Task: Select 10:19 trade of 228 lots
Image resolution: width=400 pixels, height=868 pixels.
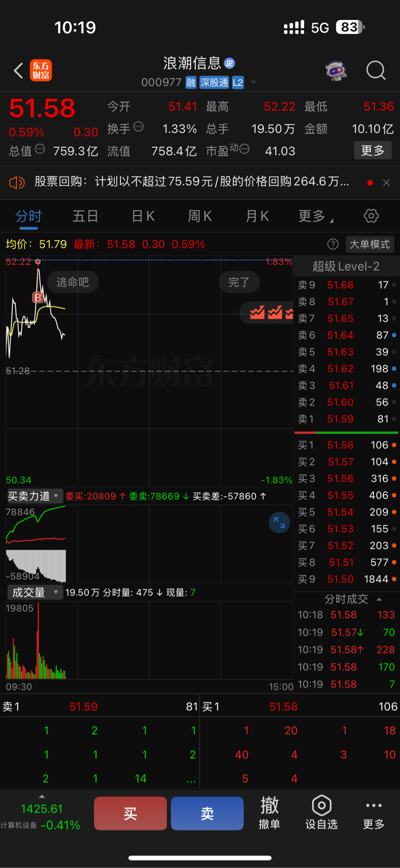Action: click(x=347, y=650)
